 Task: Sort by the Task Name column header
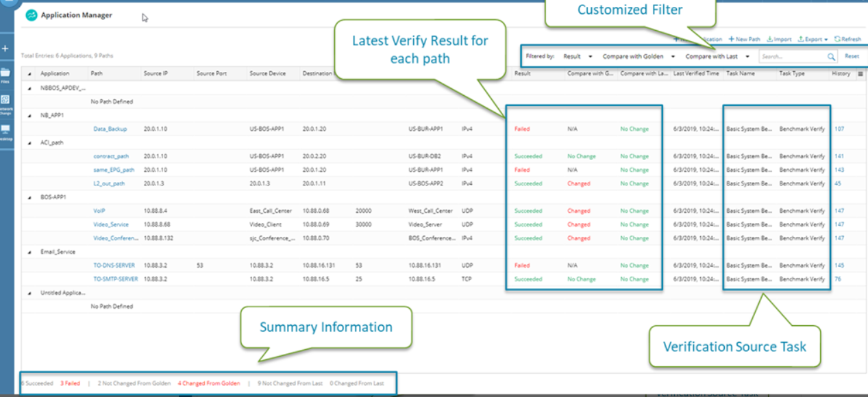[x=741, y=73]
